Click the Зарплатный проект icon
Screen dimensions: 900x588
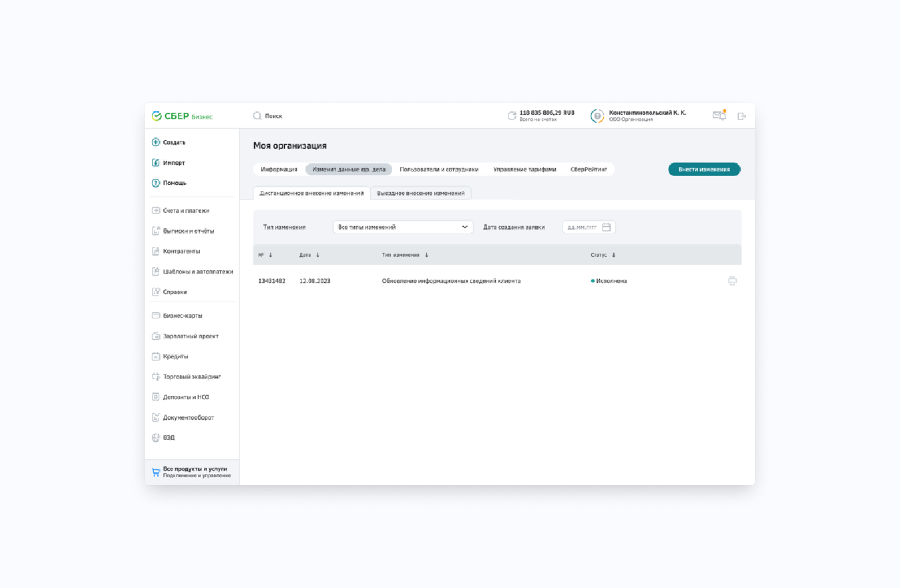[x=155, y=336]
